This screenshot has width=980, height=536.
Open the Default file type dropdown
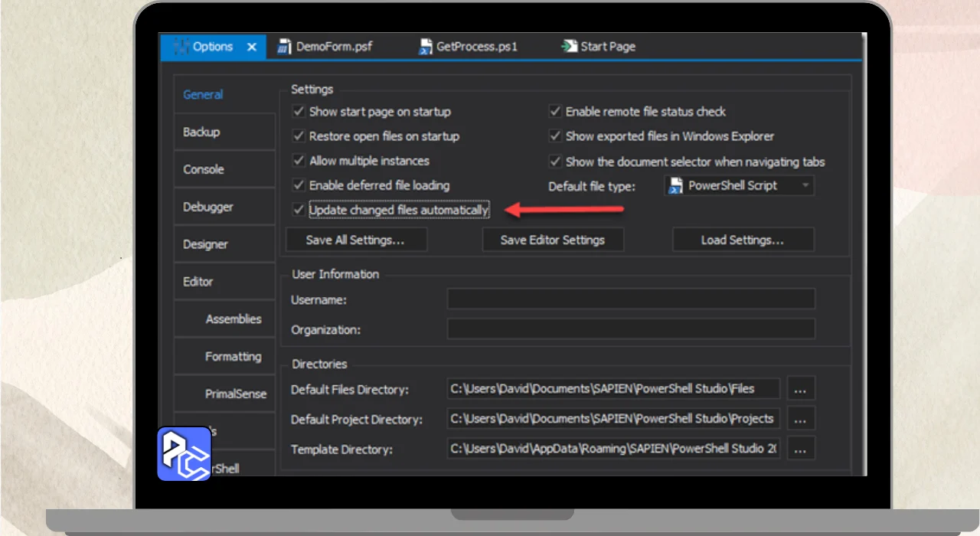tap(805, 186)
